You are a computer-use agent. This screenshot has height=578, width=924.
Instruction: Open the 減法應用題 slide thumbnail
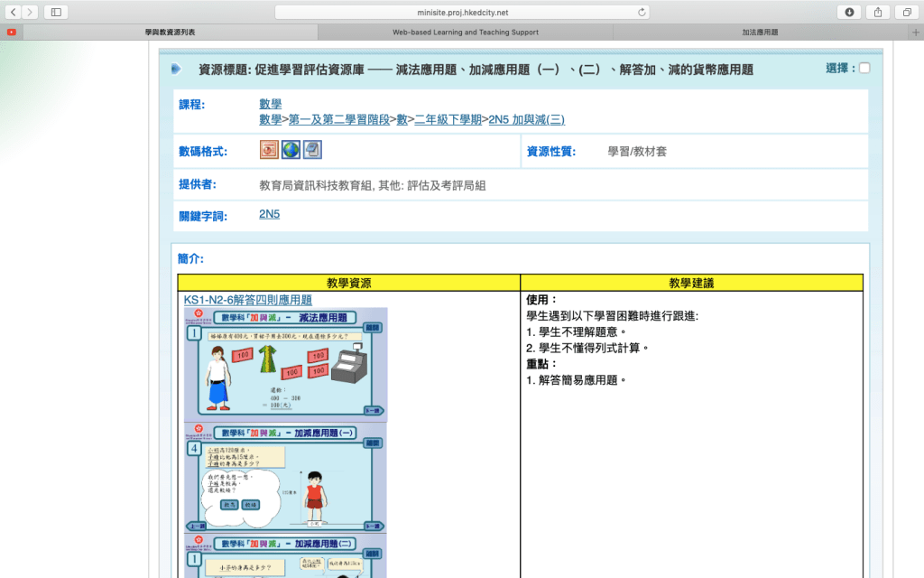285,365
